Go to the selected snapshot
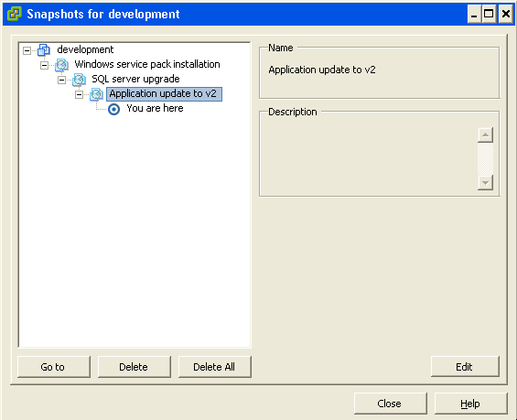 (54, 367)
